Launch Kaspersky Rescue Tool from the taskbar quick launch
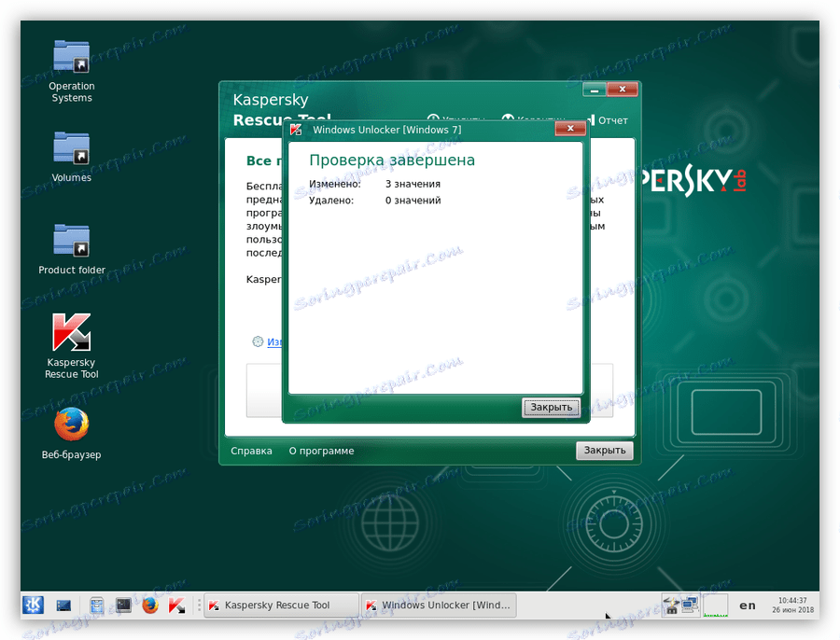This screenshot has height=640, width=840. (x=177, y=605)
